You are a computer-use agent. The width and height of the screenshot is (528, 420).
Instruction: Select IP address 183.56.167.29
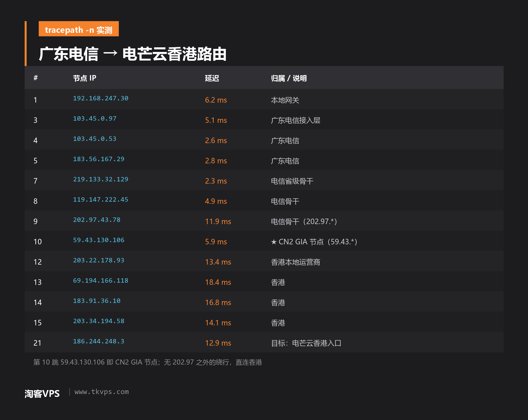pyautogui.click(x=99, y=159)
